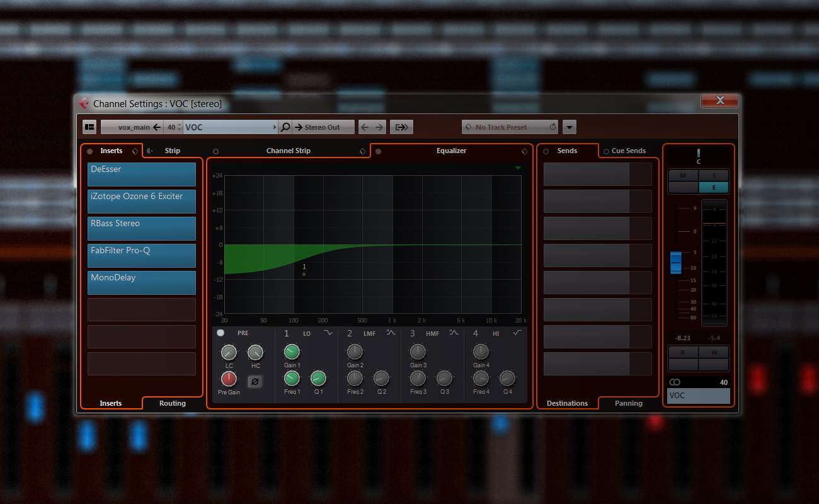Toggle the PRE section on/off button
Viewport: 819px width, 504px height.
[220, 333]
